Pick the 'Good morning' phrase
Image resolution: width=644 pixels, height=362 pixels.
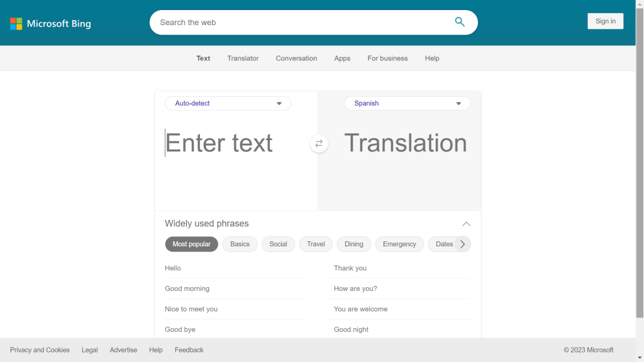pyautogui.click(x=187, y=289)
